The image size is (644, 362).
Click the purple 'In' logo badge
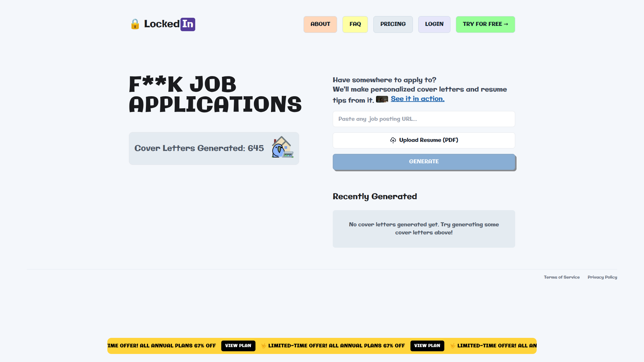187,24
